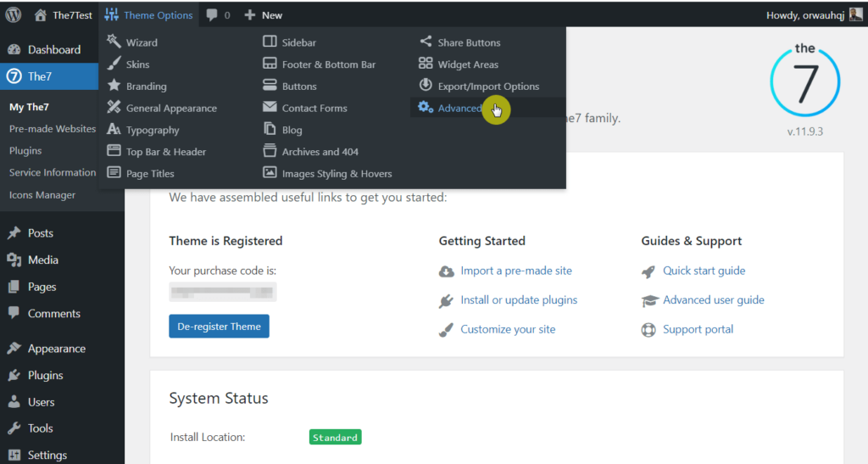Open the Quick start guide link
This screenshot has width=868, height=464.
[x=704, y=271]
